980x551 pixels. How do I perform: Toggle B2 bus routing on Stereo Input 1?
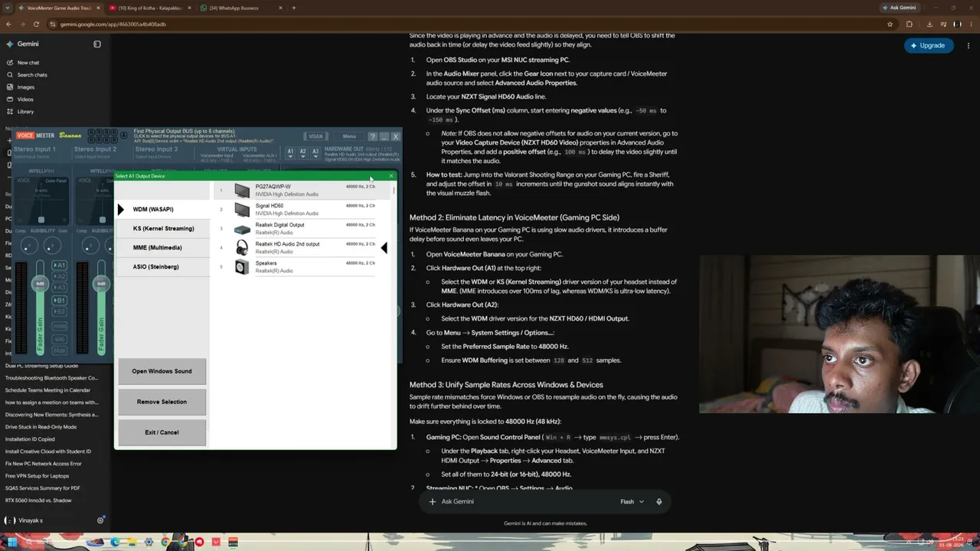(x=59, y=313)
